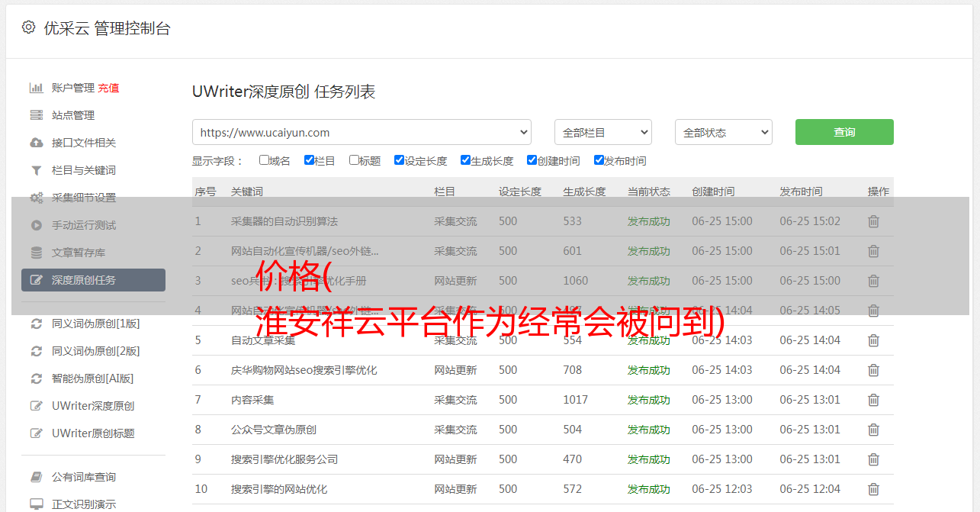Open the site URL dropdown
Viewport: 980px width, 512px height.
[x=361, y=132]
